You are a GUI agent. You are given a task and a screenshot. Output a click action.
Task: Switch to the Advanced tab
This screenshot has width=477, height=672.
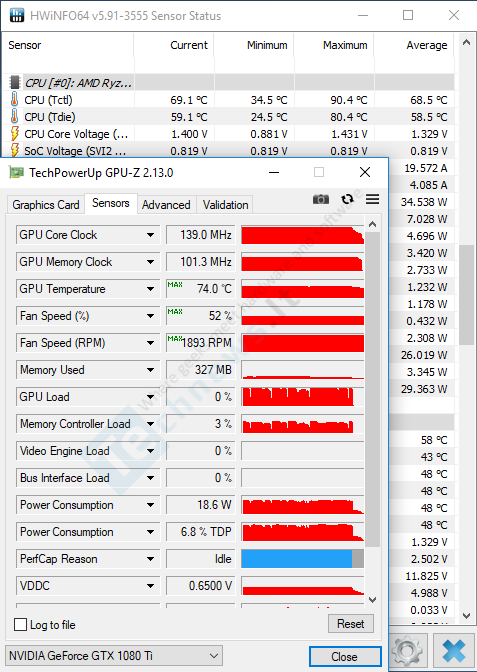(166, 205)
